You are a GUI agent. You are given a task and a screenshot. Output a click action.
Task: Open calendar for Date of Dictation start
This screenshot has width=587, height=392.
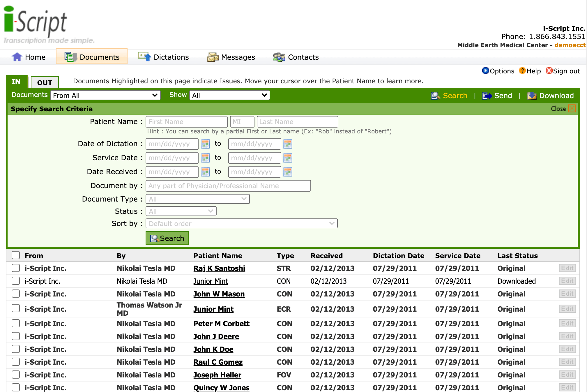click(x=205, y=144)
